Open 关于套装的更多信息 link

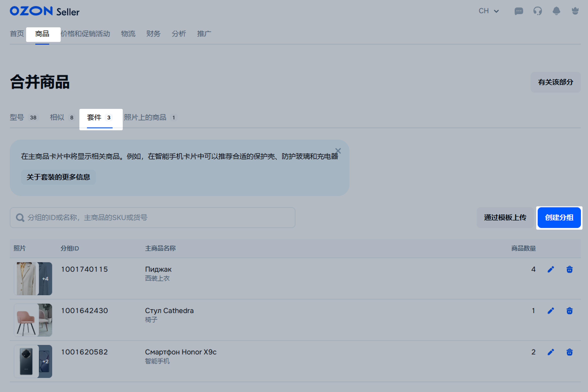[x=58, y=177]
